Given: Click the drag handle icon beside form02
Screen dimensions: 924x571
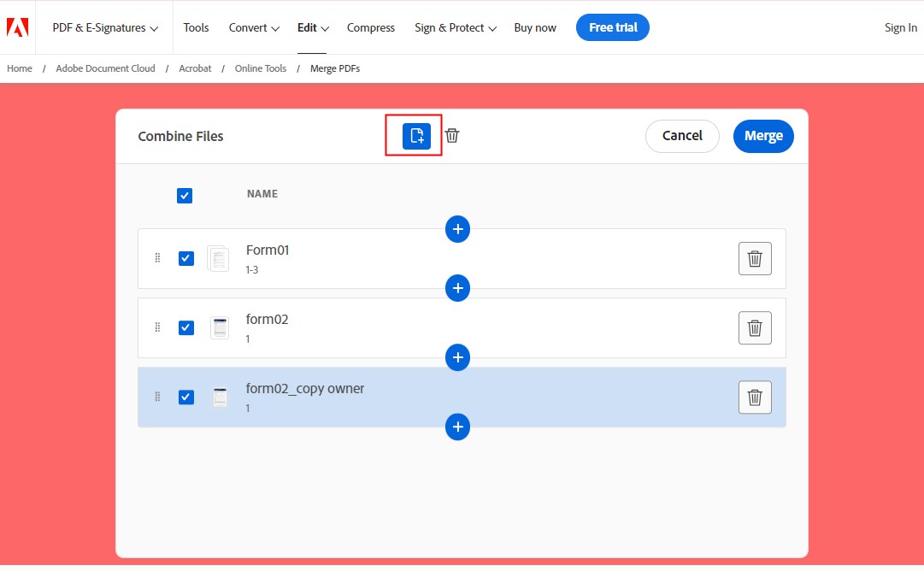Looking at the screenshot, I should (x=157, y=327).
